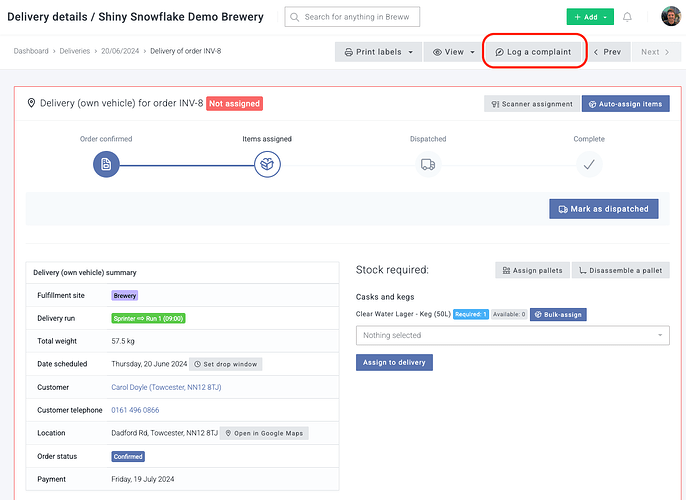
Task: Click the Dispatched truck step icon
Action: point(428,164)
